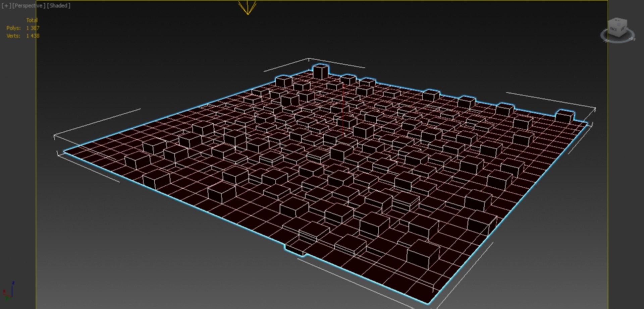
Task: Select the yellow light object at top
Action: click(248, 7)
